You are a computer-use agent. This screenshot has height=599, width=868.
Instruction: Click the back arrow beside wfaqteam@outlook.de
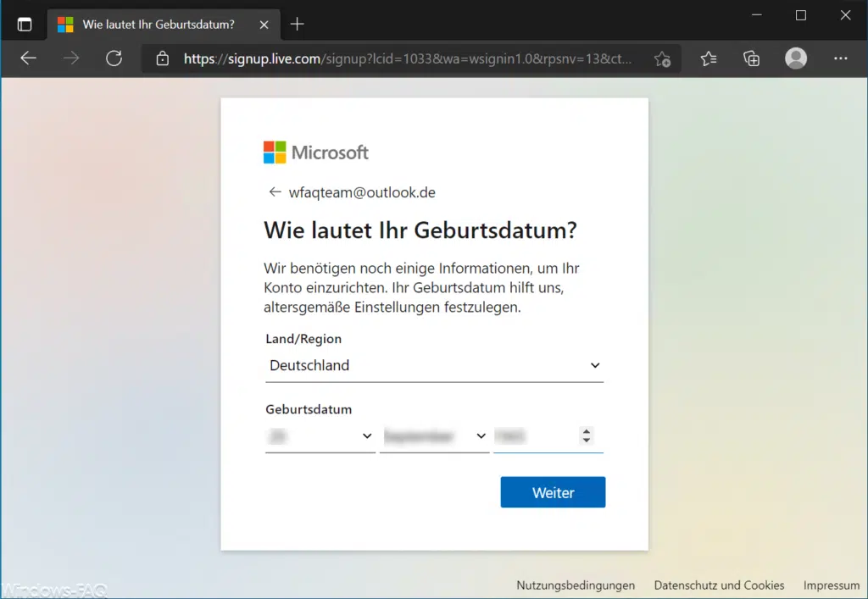tap(274, 192)
